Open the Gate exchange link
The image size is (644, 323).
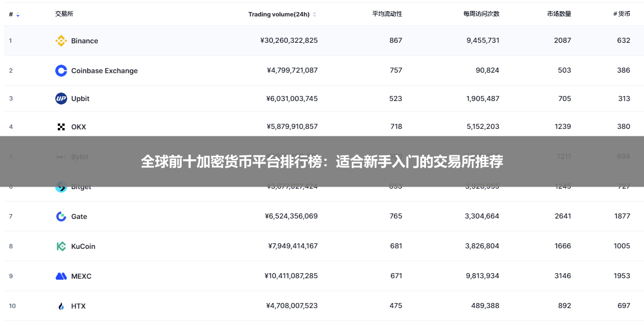pyautogui.click(x=79, y=216)
